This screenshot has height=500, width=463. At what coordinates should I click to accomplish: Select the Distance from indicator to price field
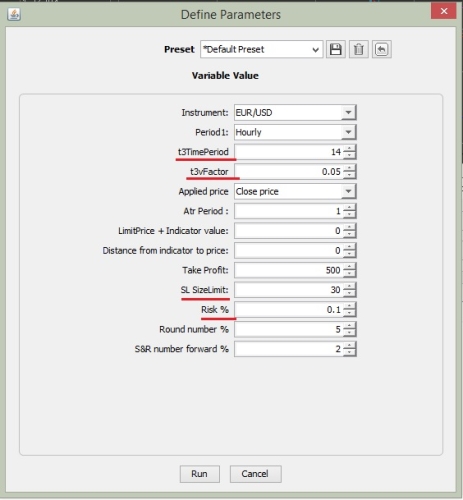pyautogui.click(x=289, y=250)
